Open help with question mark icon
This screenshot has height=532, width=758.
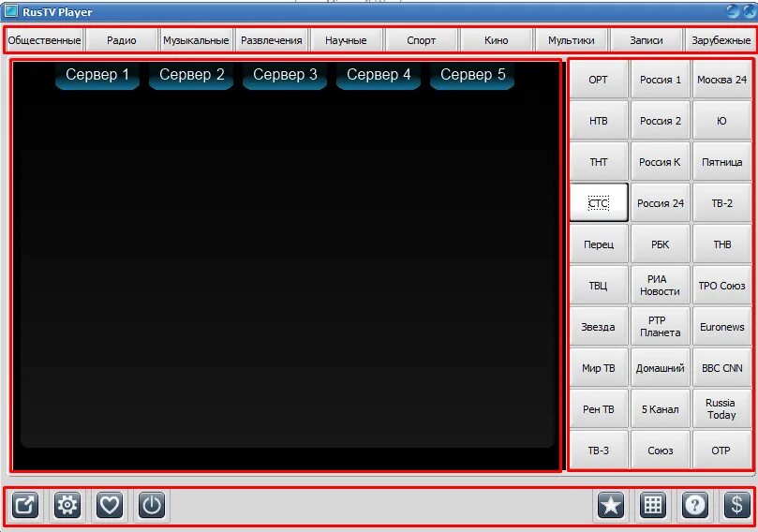coord(695,505)
